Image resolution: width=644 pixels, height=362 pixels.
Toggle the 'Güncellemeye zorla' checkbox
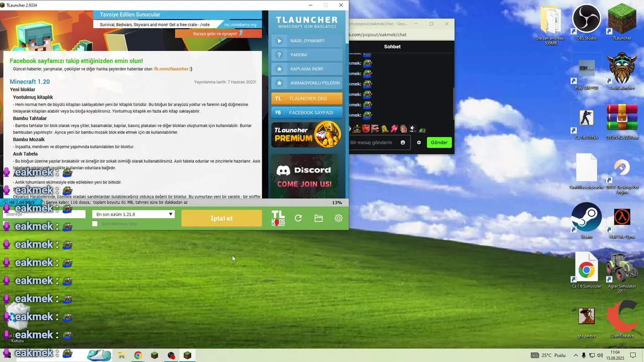[95, 224]
